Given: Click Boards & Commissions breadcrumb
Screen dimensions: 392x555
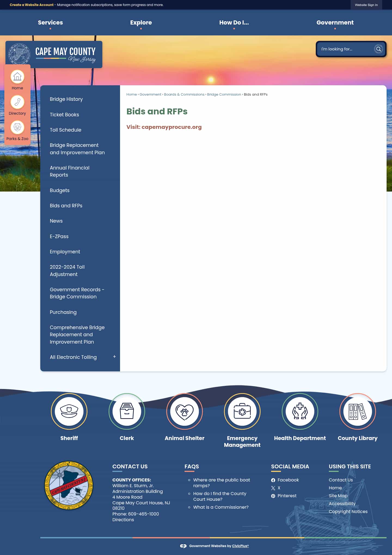Looking at the screenshot, I should click(184, 95).
